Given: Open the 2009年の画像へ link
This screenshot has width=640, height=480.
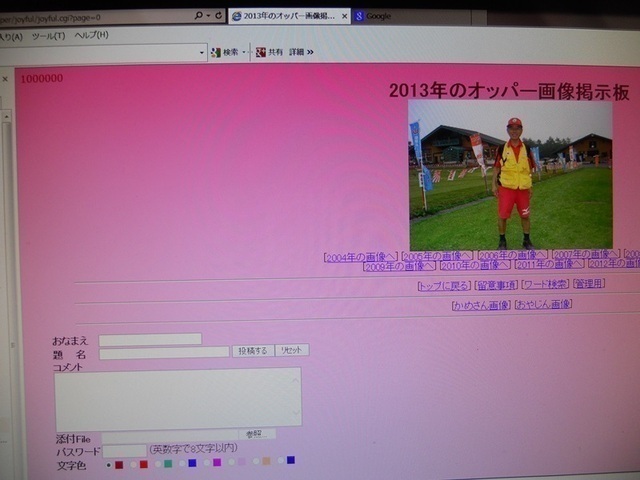Looking at the screenshot, I should click(399, 267).
